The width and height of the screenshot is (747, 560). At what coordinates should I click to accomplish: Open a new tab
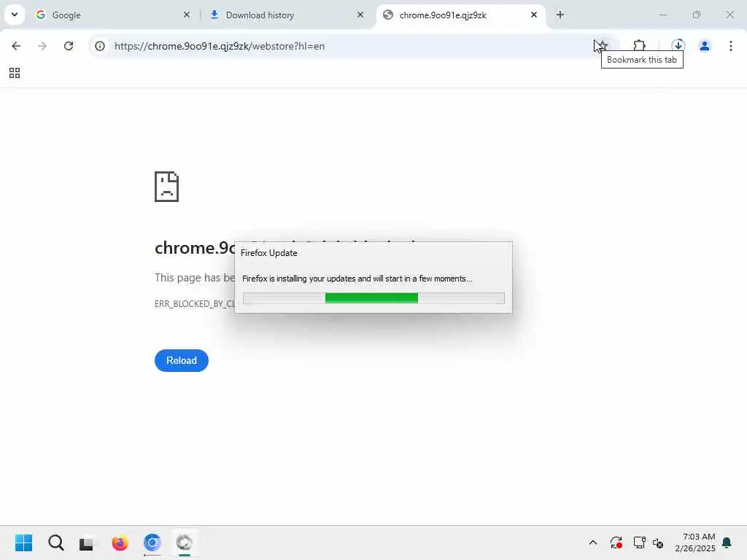click(x=560, y=15)
